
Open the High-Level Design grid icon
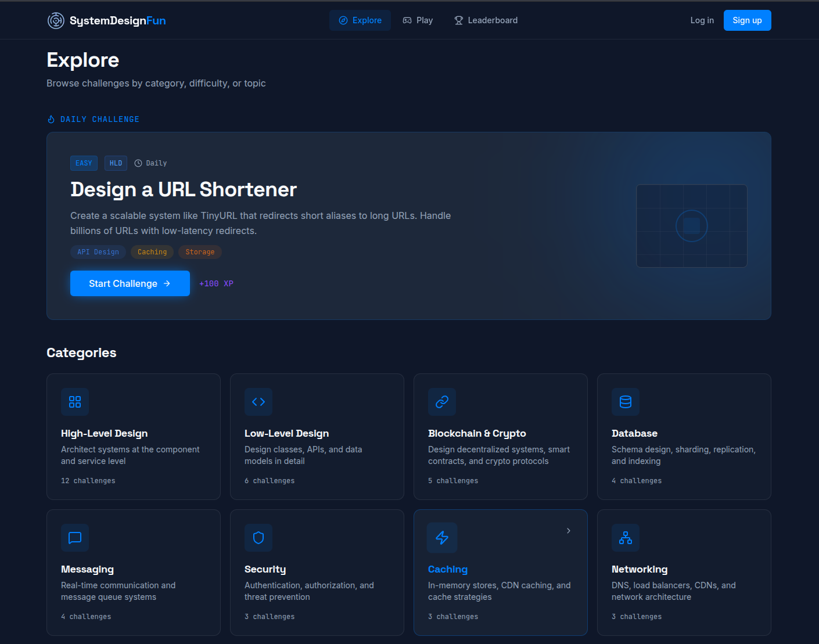pos(75,402)
